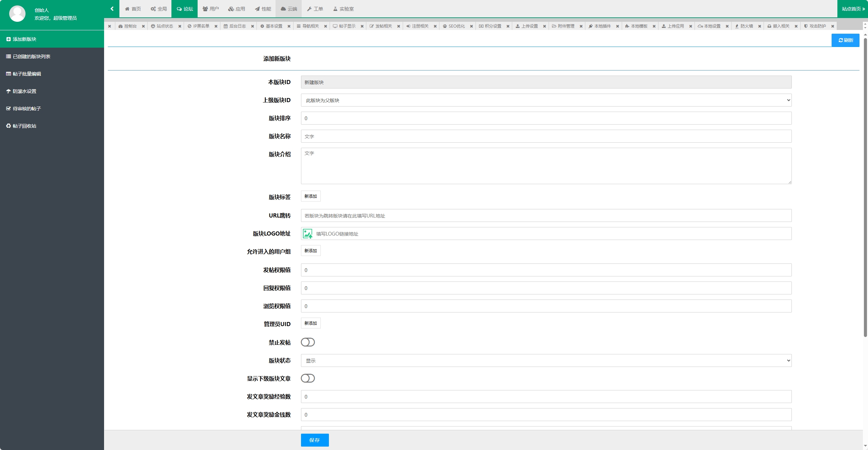Viewport: 868px width, 450px height.
Task: Click the 版块LOGO地址 input field
Action: pos(546,234)
